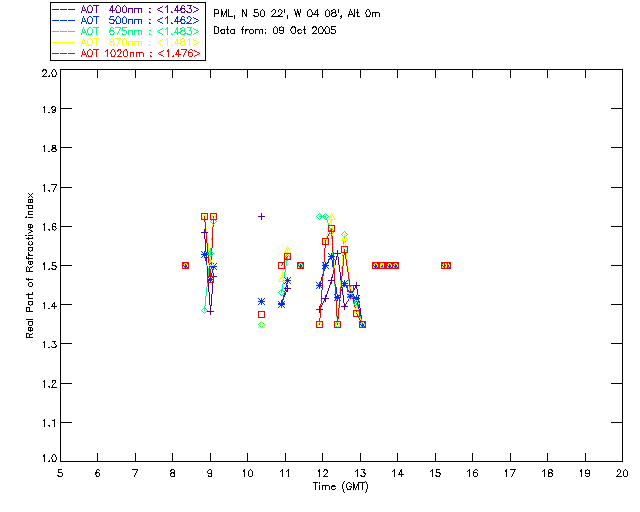Viewport: 640px width, 512px height.
Task: Click the legend entry 'AOT 675nm : <1.483>'
Action: coord(126,31)
